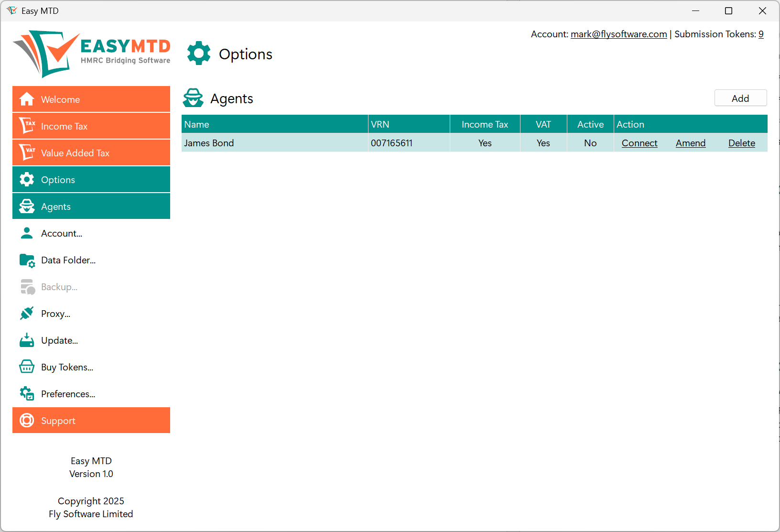Click the Agents spy icon in sidebar

[27, 206]
